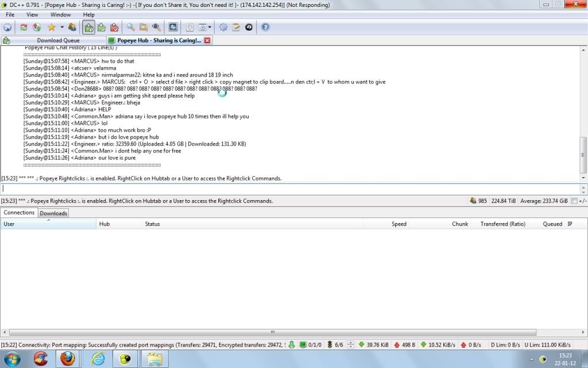This screenshot has height=368, width=588.
Task: Open the Window menu
Action: click(x=60, y=14)
